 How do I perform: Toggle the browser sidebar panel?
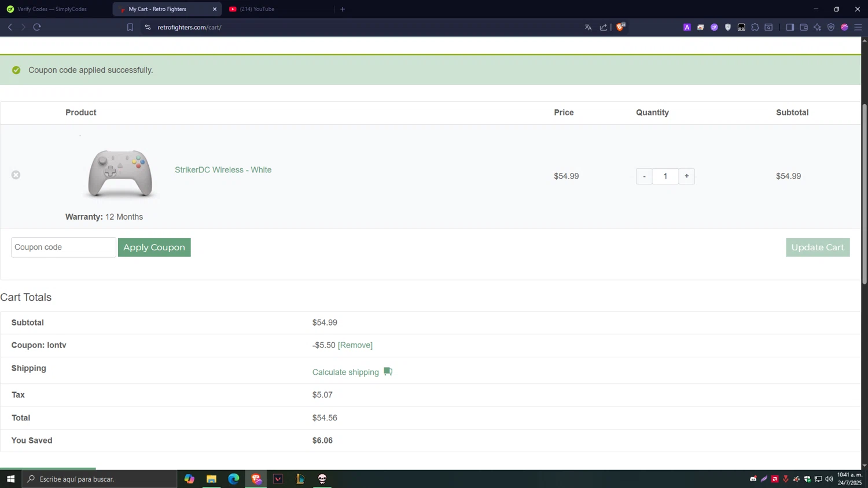click(x=790, y=27)
